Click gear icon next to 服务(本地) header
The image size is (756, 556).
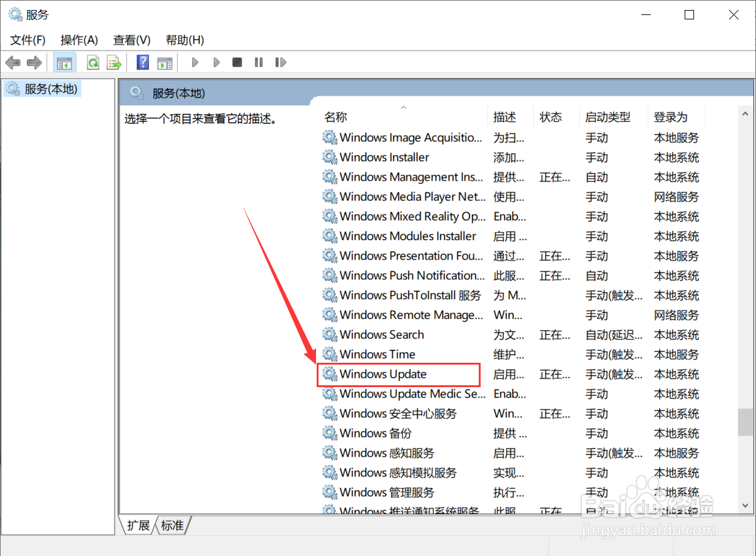click(x=137, y=93)
